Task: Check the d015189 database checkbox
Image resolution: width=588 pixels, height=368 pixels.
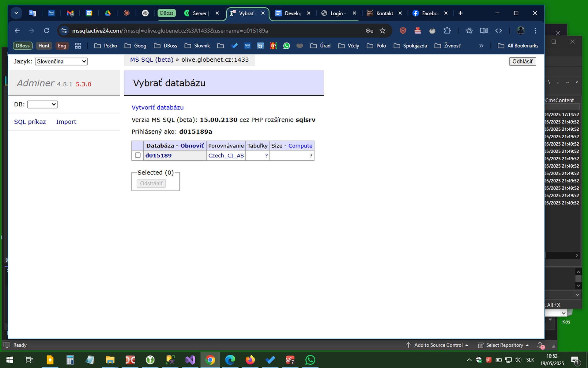Action: (x=138, y=155)
